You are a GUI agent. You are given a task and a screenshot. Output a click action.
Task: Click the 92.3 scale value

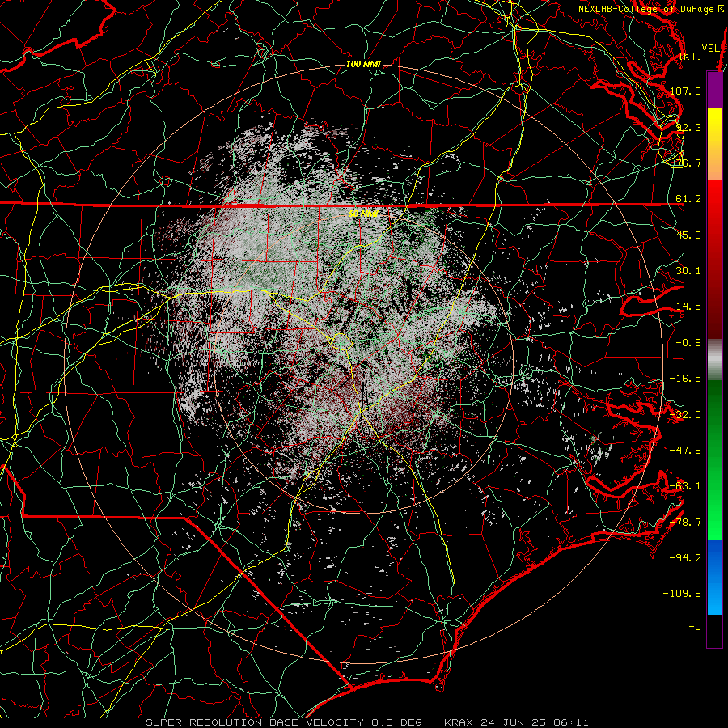click(x=688, y=127)
